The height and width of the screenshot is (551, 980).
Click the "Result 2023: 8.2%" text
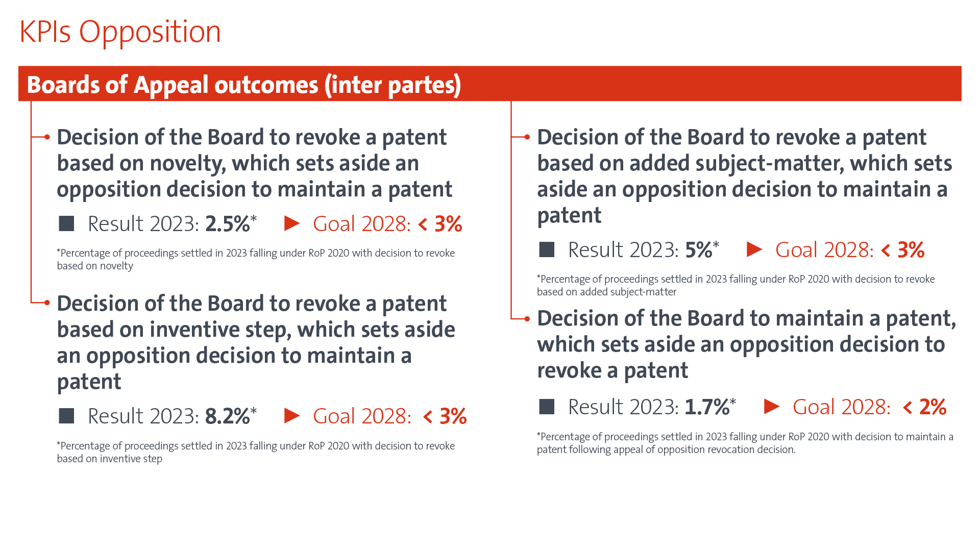[172, 416]
